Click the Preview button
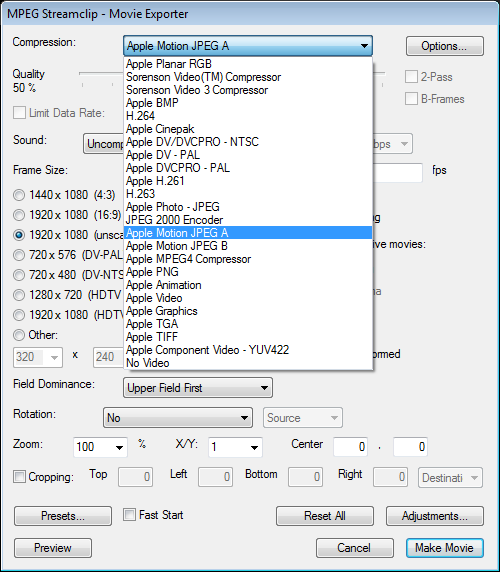Screen dimensions: 500x572 pos(53,548)
